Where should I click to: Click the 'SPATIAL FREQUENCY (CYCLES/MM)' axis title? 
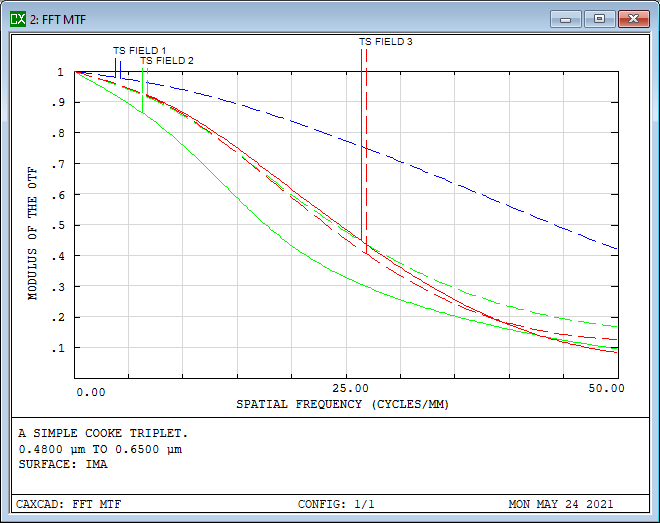342,404
